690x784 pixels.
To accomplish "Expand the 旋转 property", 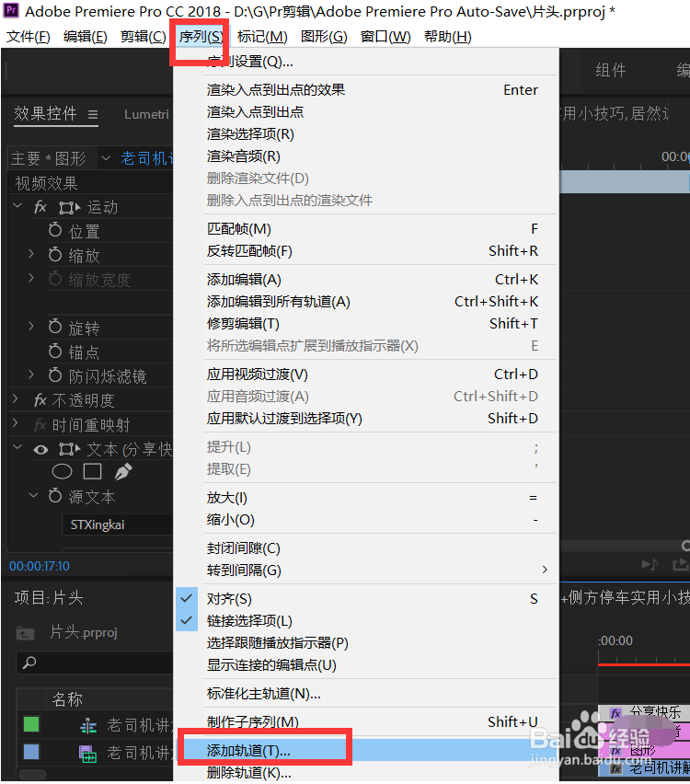I will tap(31, 327).
